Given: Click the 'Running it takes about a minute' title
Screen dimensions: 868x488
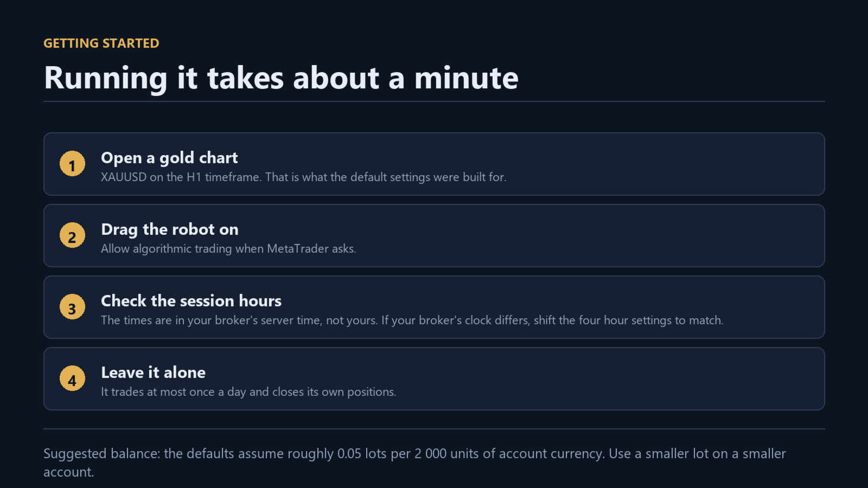Looking at the screenshot, I should (281, 78).
